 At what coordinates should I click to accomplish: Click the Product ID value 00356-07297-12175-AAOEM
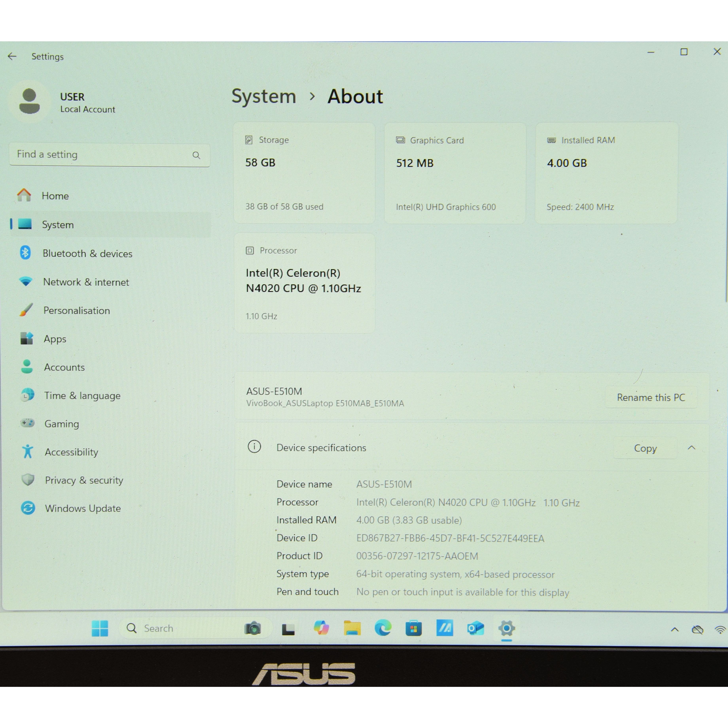(417, 556)
